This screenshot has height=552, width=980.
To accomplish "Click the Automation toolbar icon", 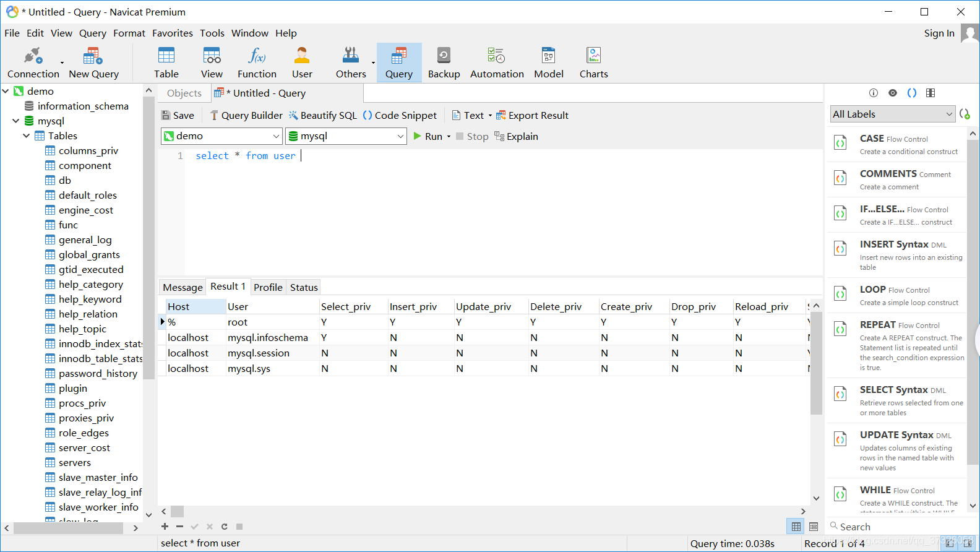I will click(496, 63).
